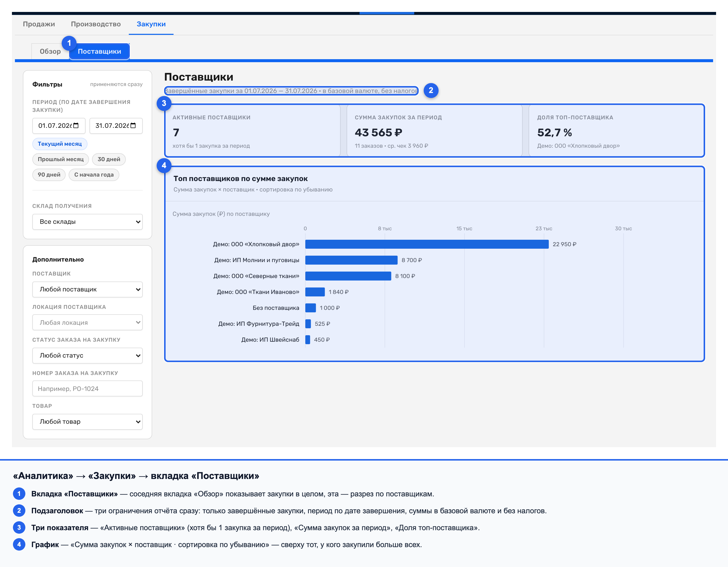The height and width of the screenshot is (567, 728).
Task: Expand the Все склады dropdown
Action: (x=87, y=222)
